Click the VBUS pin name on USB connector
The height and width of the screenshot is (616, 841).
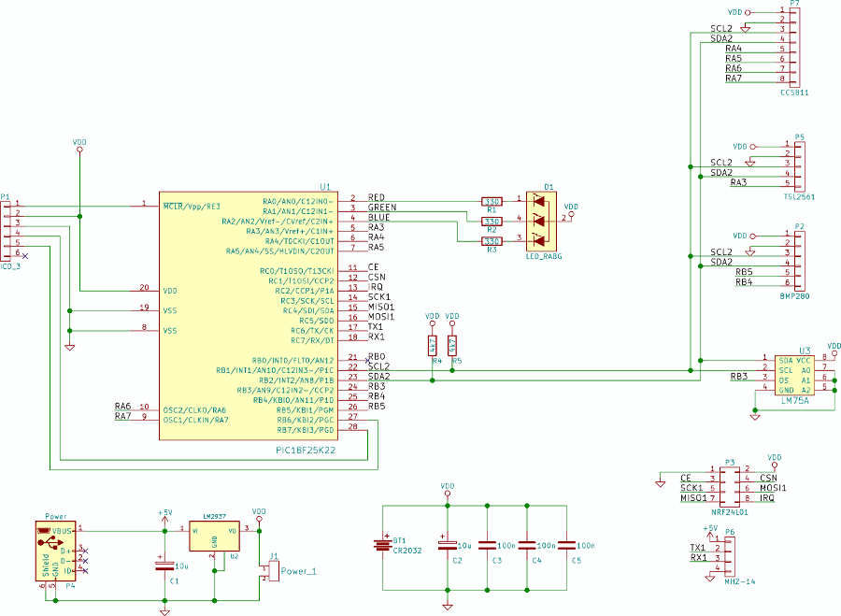tap(63, 531)
